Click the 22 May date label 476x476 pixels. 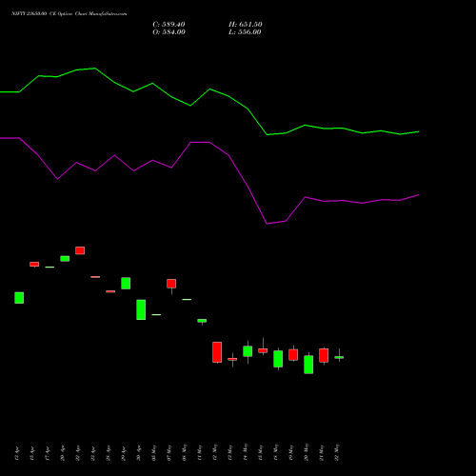tap(337, 452)
